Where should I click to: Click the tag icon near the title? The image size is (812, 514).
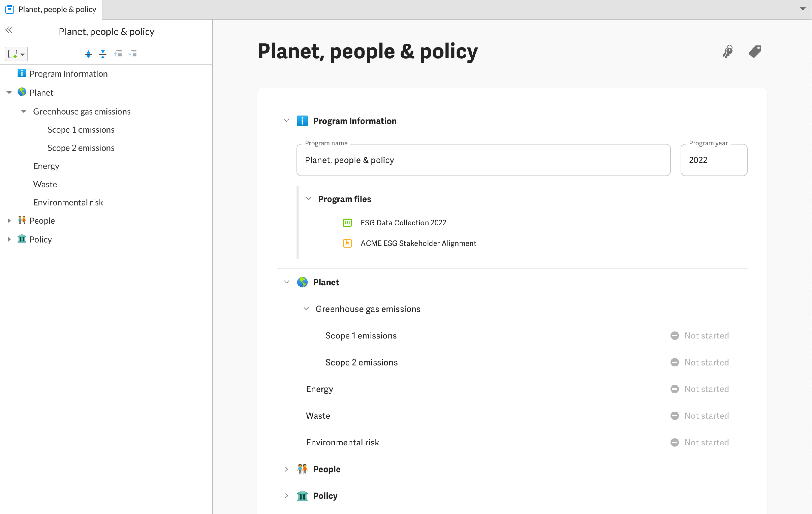pyautogui.click(x=755, y=52)
